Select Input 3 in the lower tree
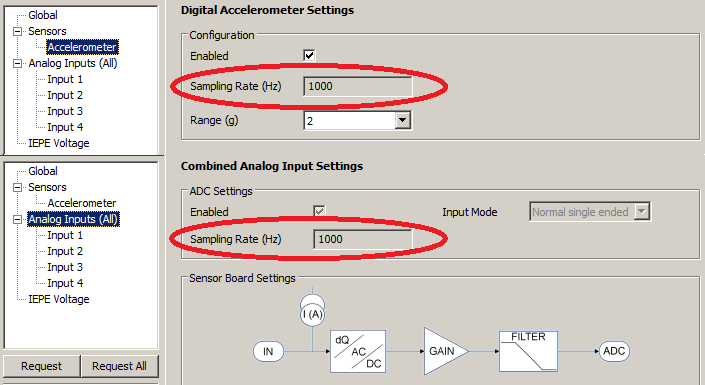This screenshot has width=705, height=385. point(65,267)
